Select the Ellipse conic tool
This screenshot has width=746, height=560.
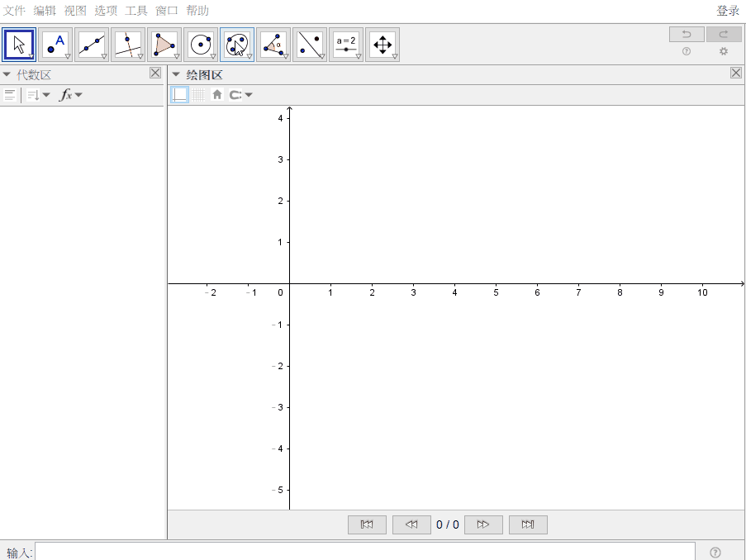pos(237,45)
